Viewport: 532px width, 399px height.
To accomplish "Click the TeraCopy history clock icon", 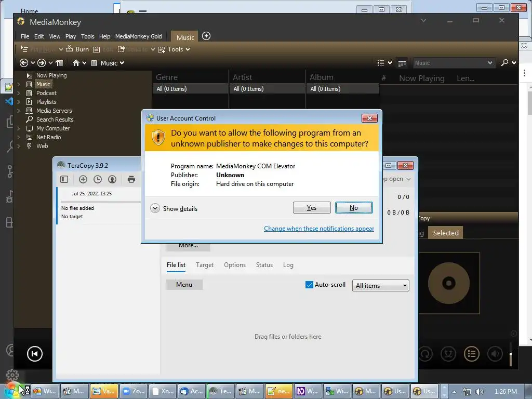I will 98,179.
